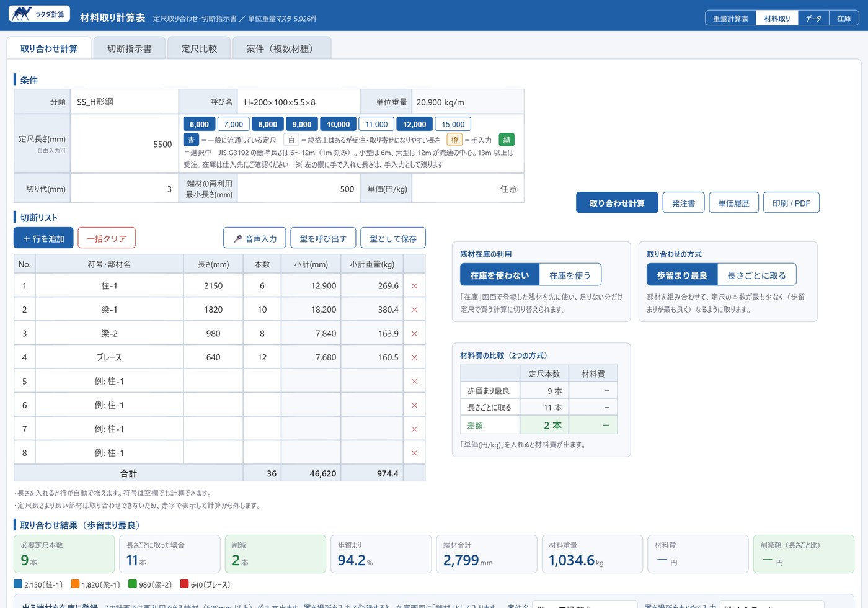
Task: Open the 発注書 order form
Action: tap(683, 203)
